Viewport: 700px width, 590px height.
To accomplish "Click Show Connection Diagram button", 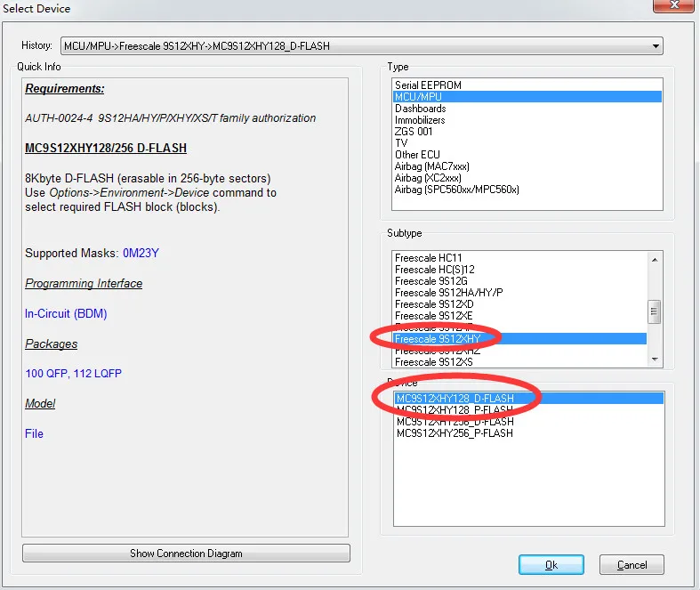I will (x=186, y=554).
